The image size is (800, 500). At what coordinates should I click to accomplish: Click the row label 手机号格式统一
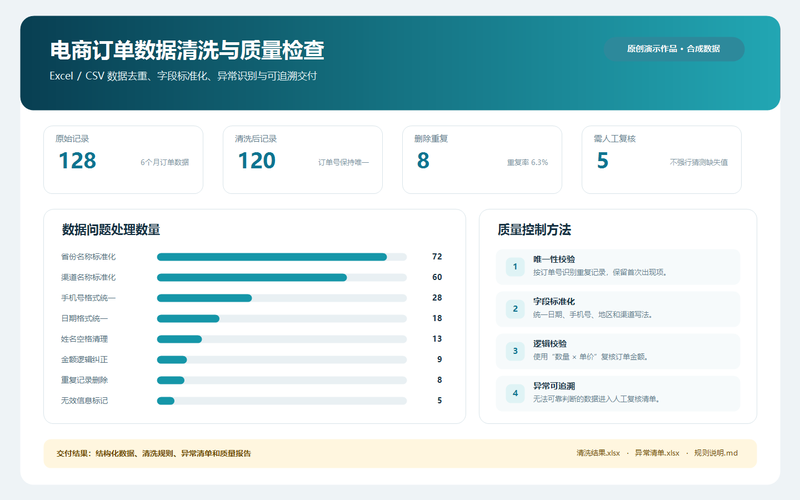tap(88, 298)
